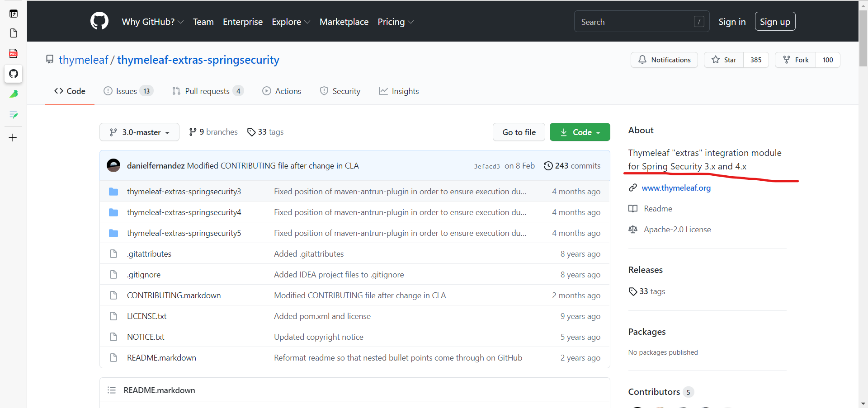Click folder icon of thymeleaf-extras-springsecurity3
Viewport: 868px width, 408px height.
point(113,192)
